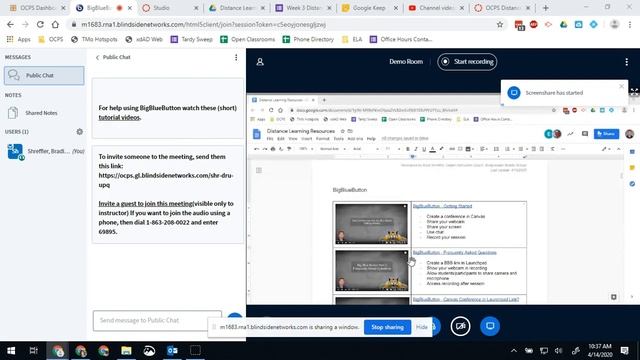Switch to Channel videos tab
Image resolution: width=640 pixels, height=360 pixels.
pos(436,8)
